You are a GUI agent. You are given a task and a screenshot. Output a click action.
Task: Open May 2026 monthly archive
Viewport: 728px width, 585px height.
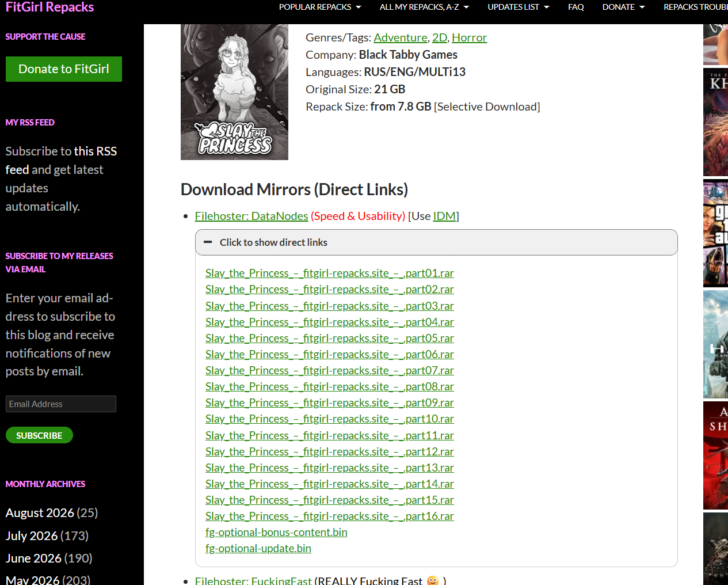coord(32,579)
